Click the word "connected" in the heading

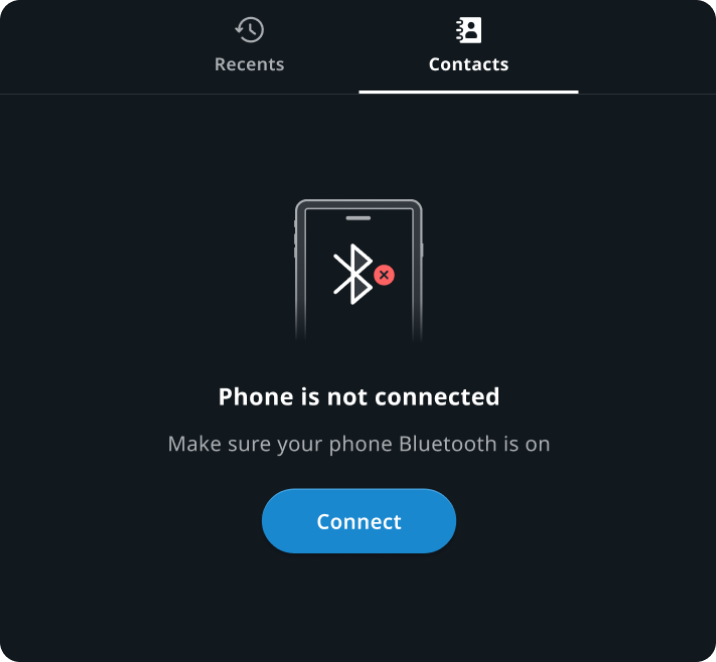point(437,396)
